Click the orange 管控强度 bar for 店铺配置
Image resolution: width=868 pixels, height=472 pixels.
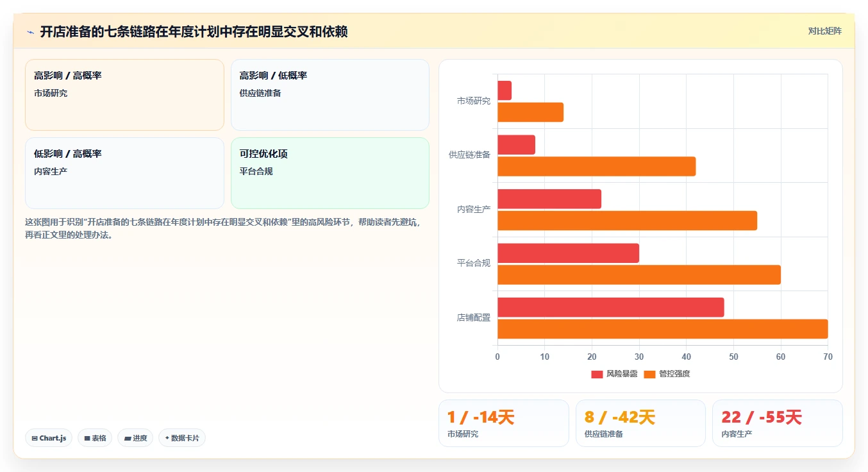click(x=662, y=329)
